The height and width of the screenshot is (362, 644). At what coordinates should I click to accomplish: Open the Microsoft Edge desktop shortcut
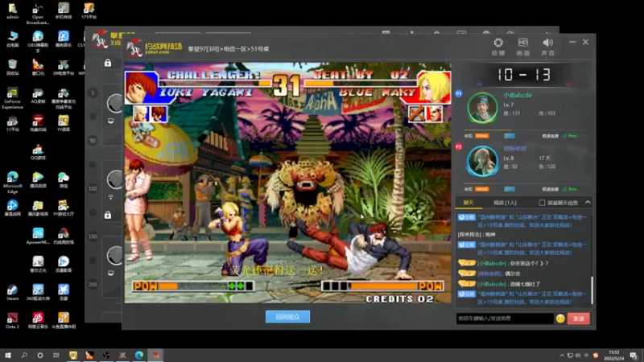[x=13, y=183]
